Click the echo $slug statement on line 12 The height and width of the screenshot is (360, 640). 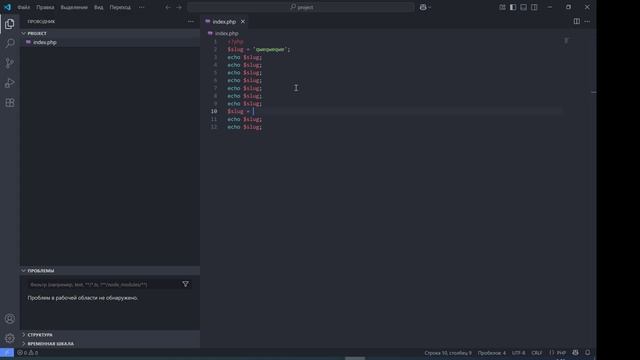click(244, 127)
